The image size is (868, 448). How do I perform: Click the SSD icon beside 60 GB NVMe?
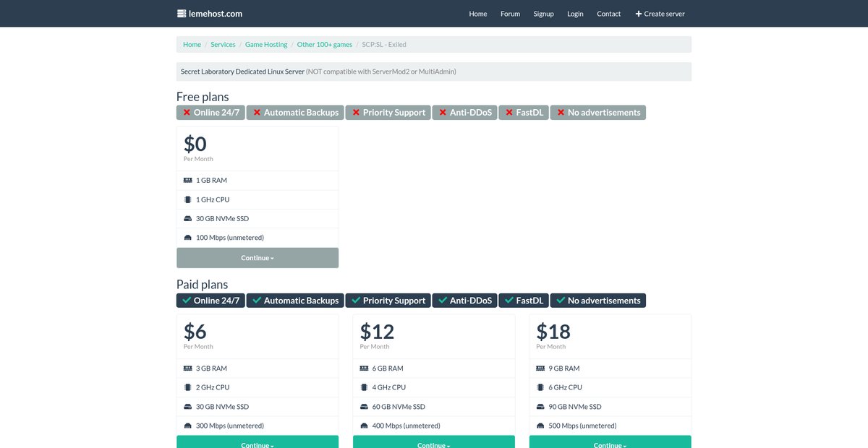[365, 407]
